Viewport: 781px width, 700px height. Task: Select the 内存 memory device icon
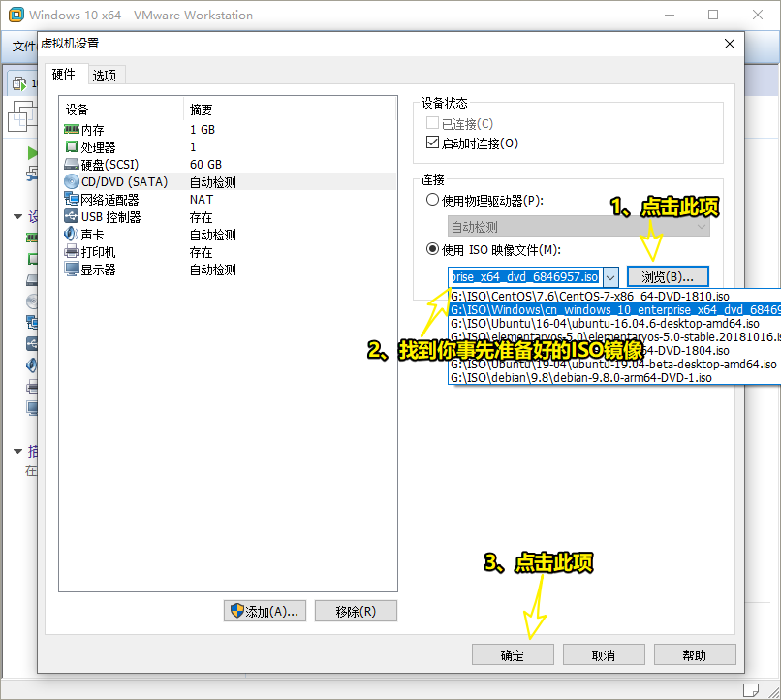[x=72, y=130]
